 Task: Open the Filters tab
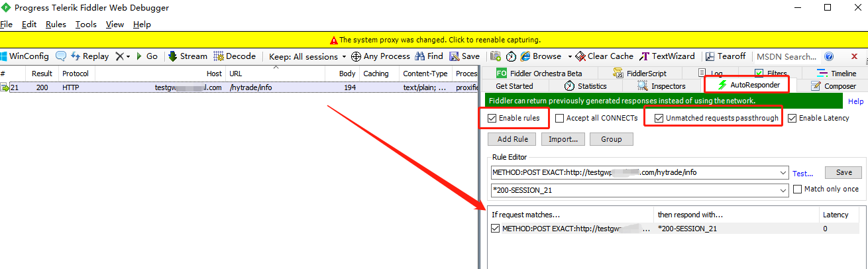point(772,74)
